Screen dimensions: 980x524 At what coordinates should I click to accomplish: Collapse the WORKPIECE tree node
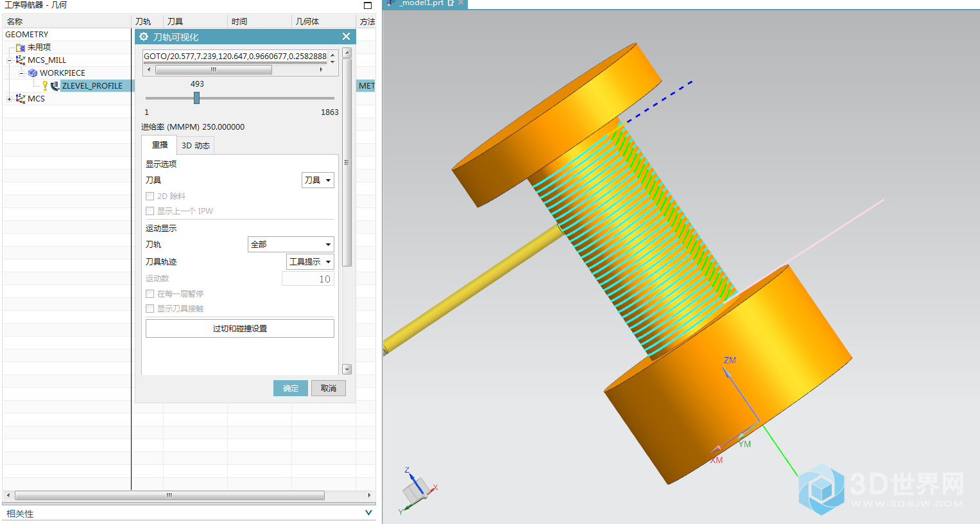tap(21, 73)
